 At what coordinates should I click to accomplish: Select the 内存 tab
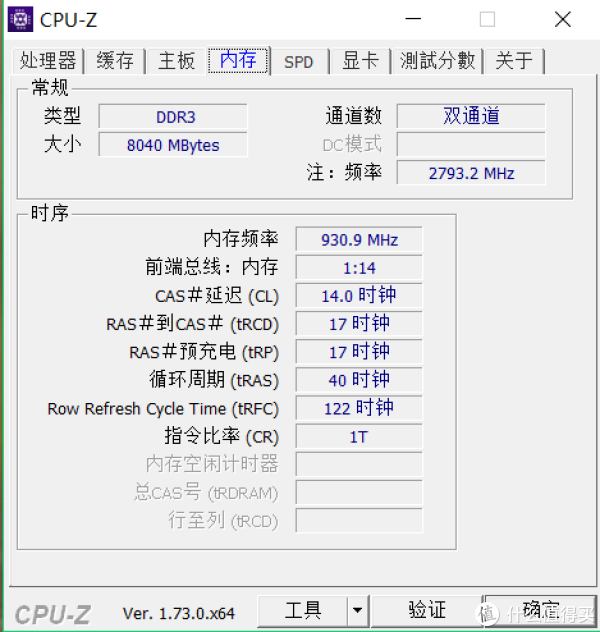238,60
